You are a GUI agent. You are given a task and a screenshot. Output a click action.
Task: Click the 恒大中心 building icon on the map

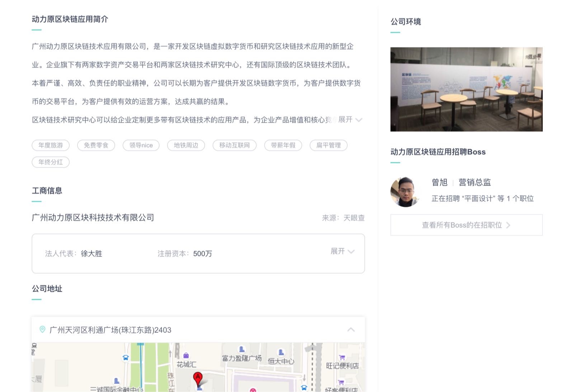tap(281, 353)
